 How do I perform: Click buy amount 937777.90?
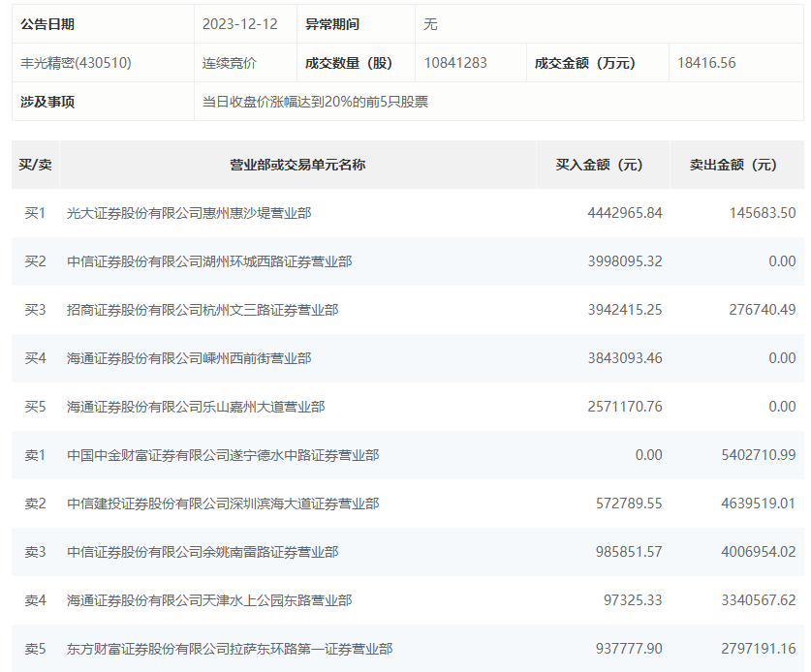click(x=629, y=649)
